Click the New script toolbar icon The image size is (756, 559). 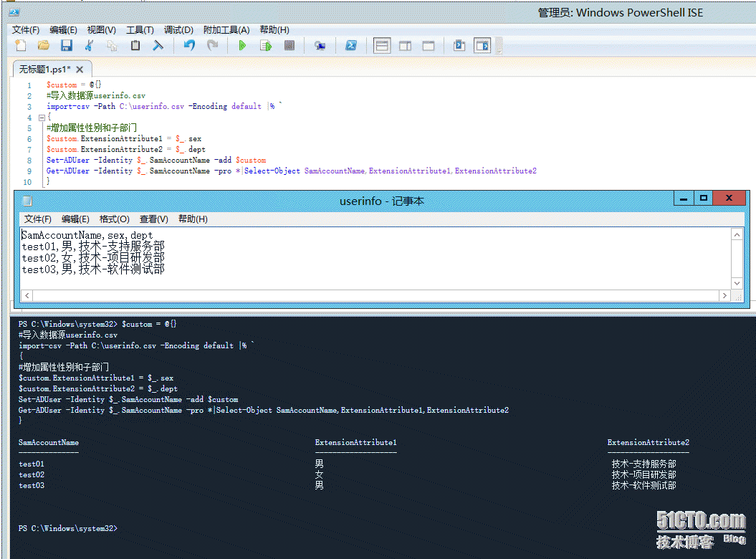click(x=20, y=45)
